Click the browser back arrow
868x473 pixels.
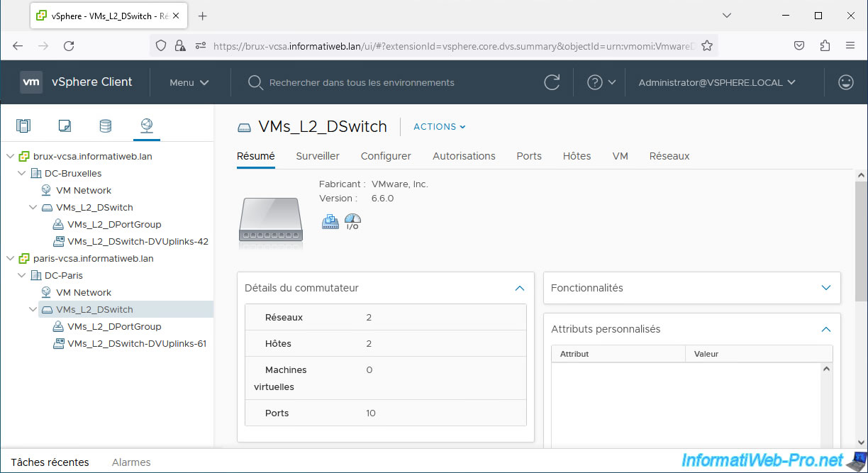pos(18,45)
